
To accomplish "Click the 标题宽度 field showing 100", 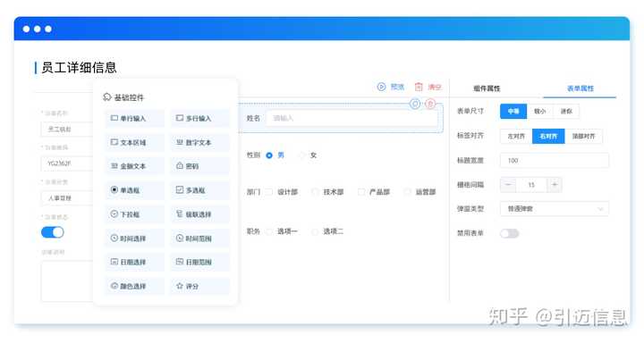I will tap(554, 161).
